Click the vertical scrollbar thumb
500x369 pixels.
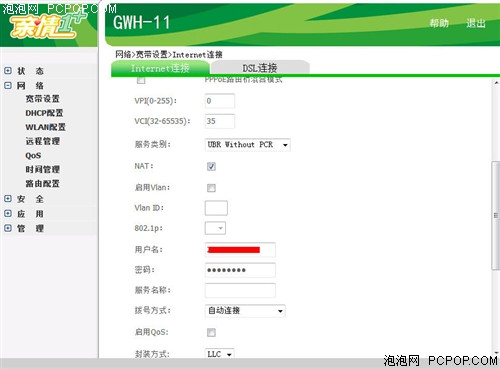[496, 216]
